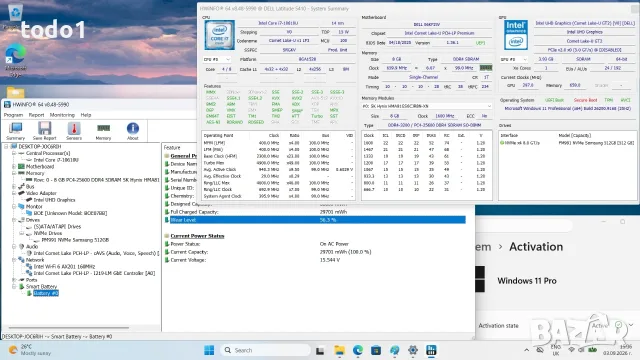Open the About info icon

[133, 131]
